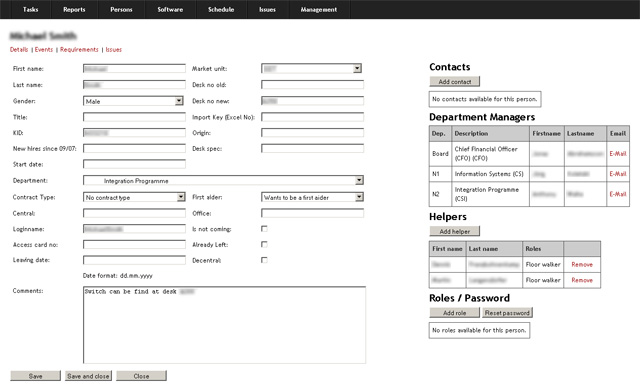Click the Start date input field
Screen dimensions: 640x390
(x=134, y=164)
